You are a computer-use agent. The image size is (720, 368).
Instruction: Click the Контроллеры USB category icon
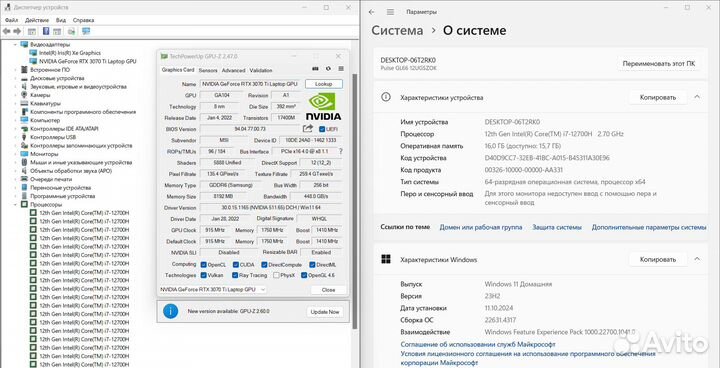[x=24, y=137]
